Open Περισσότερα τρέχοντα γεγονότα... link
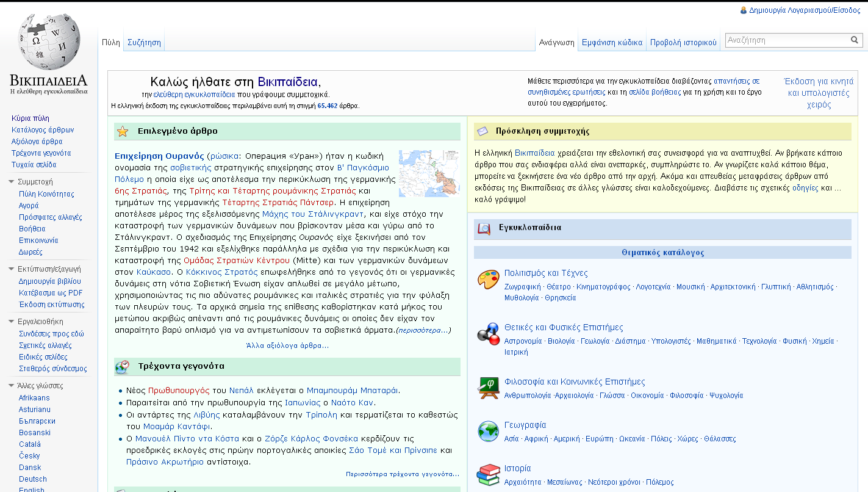 403,474
